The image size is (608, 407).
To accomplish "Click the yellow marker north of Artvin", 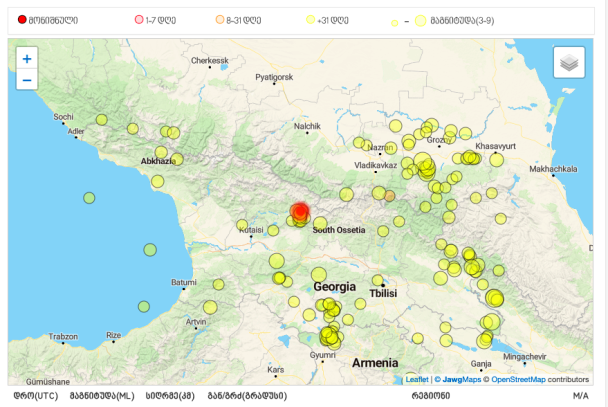I will click(x=210, y=307).
